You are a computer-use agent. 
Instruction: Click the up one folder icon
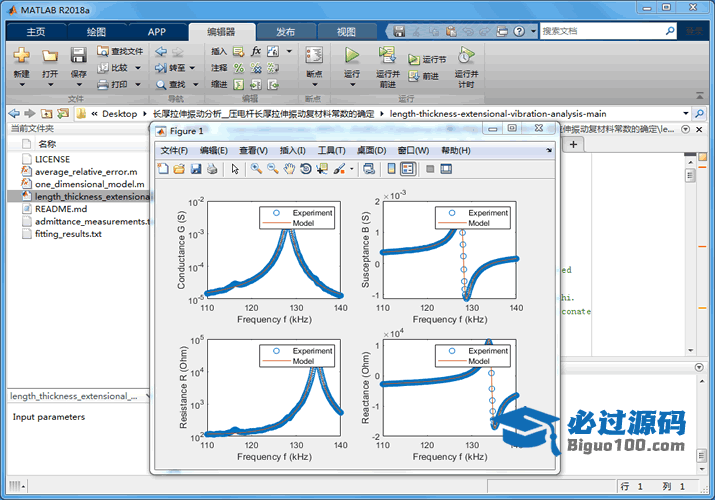click(46, 113)
